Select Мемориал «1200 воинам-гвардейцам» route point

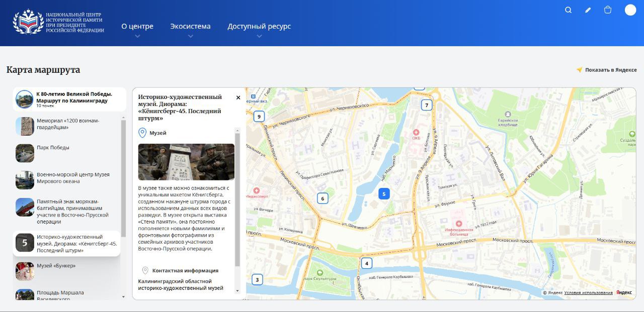pos(67,126)
